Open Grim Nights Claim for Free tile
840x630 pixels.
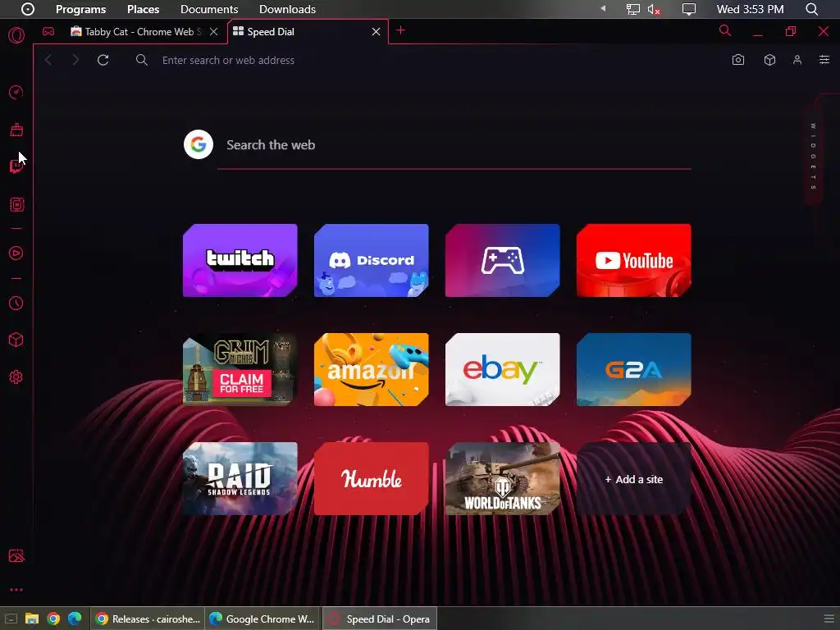pyautogui.click(x=240, y=370)
